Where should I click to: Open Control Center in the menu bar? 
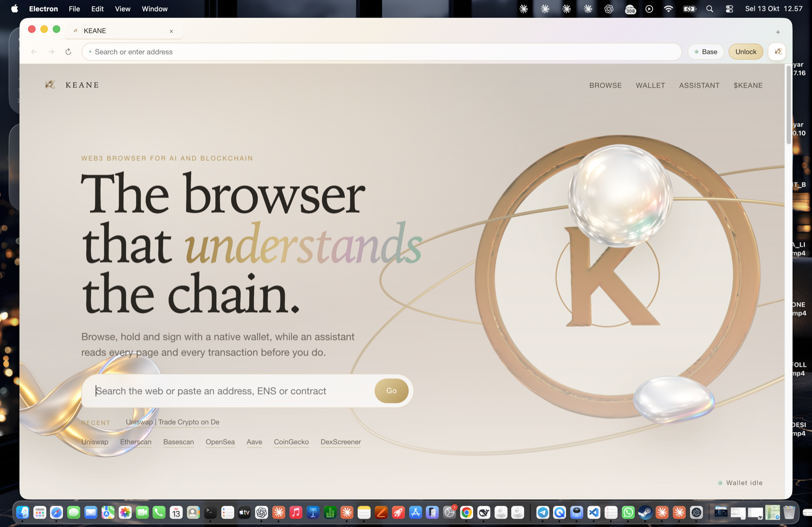pyautogui.click(x=729, y=9)
